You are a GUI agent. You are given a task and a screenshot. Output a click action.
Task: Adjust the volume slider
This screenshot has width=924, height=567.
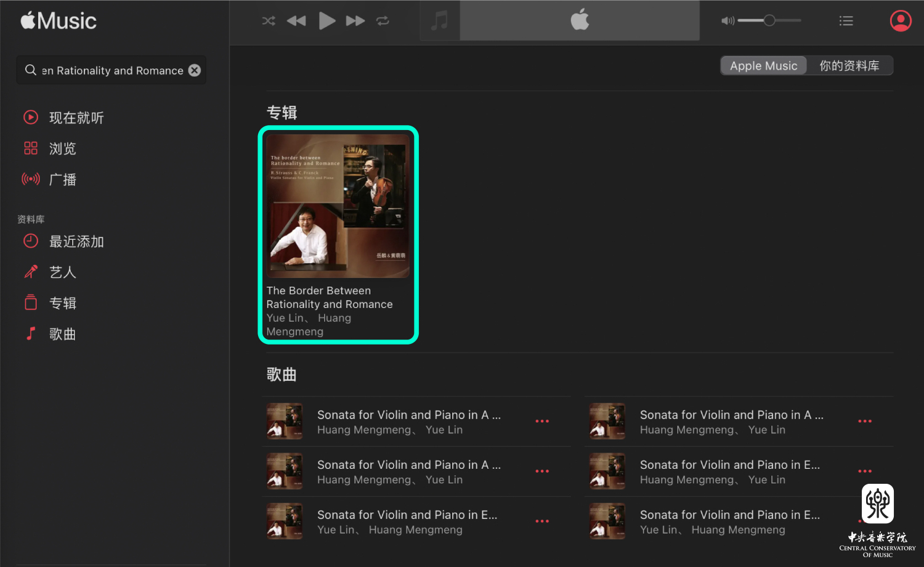pyautogui.click(x=769, y=20)
